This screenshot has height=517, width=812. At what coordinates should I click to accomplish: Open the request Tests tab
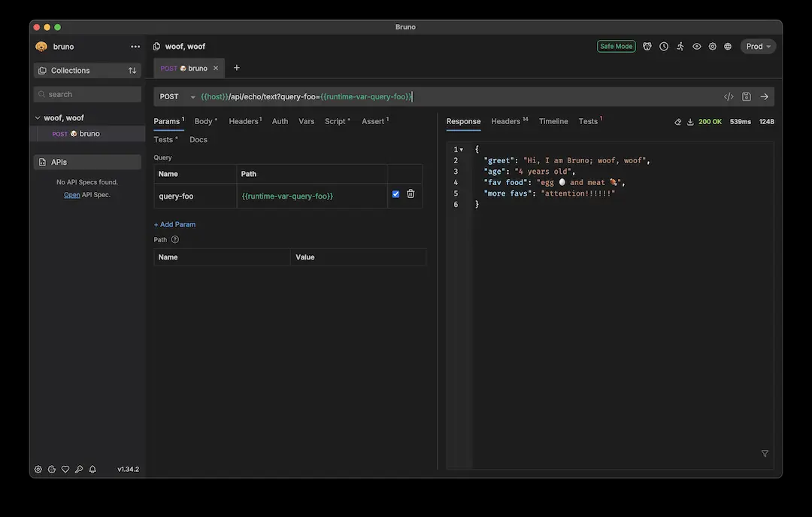pos(165,139)
